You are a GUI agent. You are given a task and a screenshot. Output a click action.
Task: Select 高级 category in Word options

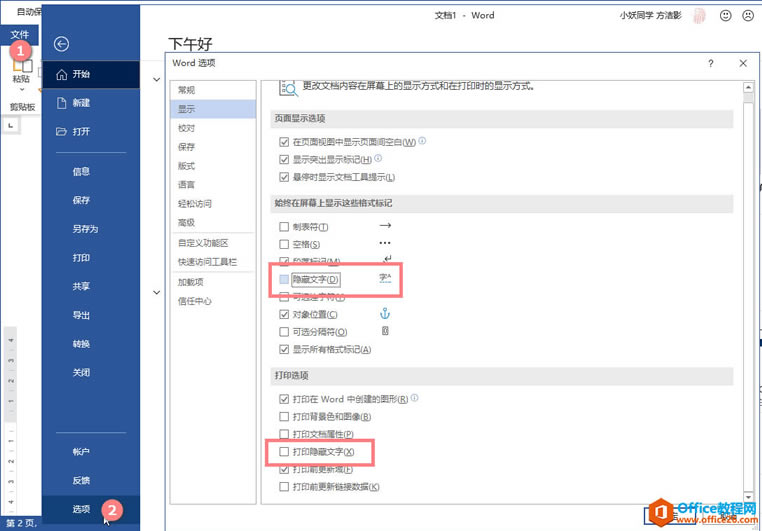pos(213,223)
